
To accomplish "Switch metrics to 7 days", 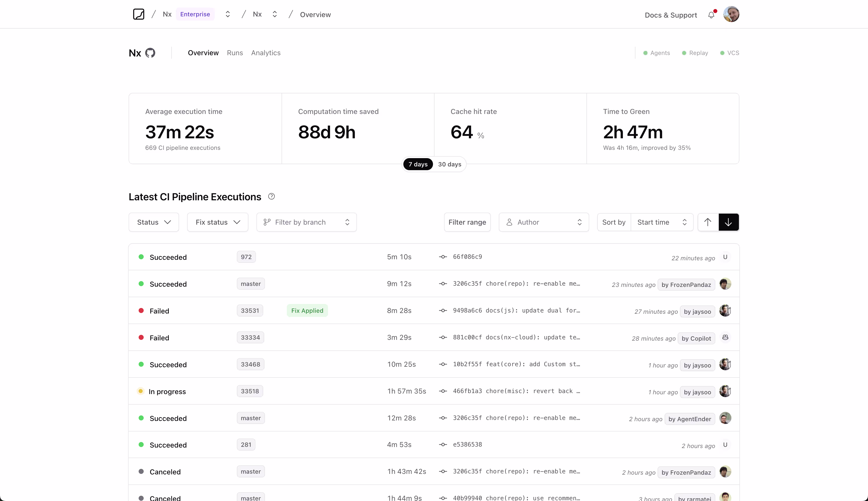I will (418, 164).
